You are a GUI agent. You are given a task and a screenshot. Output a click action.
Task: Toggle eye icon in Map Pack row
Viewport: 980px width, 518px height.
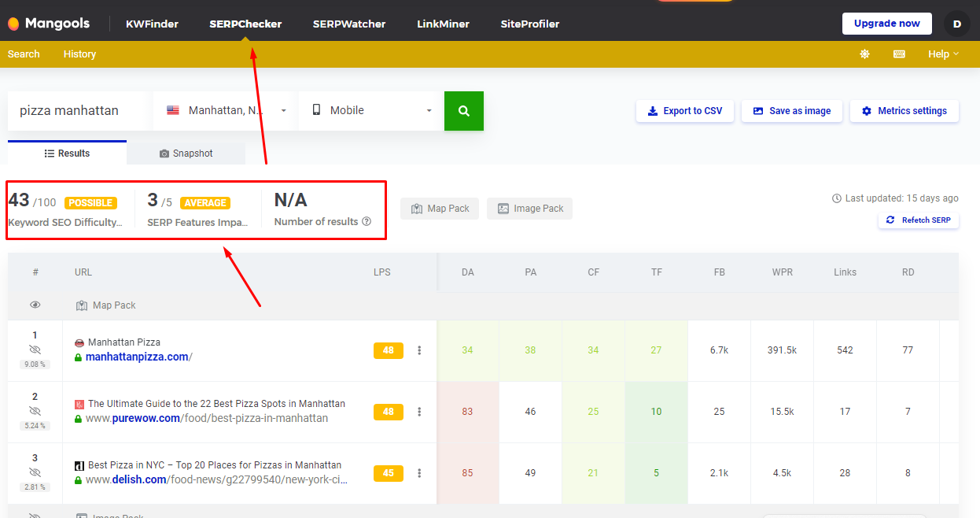pyautogui.click(x=35, y=305)
